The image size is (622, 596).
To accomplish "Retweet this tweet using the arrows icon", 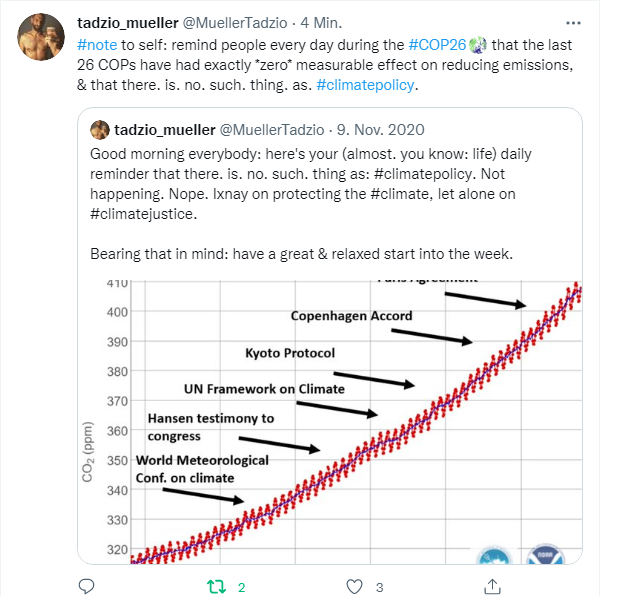I will click(215, 586).
